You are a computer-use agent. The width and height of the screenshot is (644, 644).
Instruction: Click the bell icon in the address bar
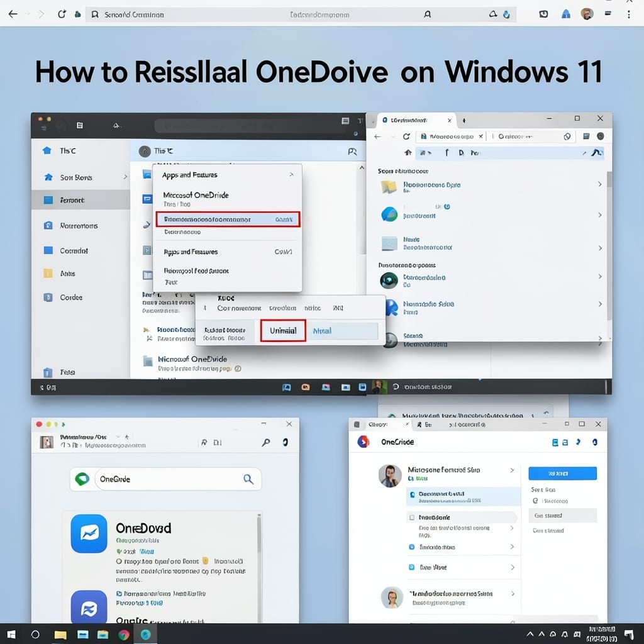click(x=493, y=14)
